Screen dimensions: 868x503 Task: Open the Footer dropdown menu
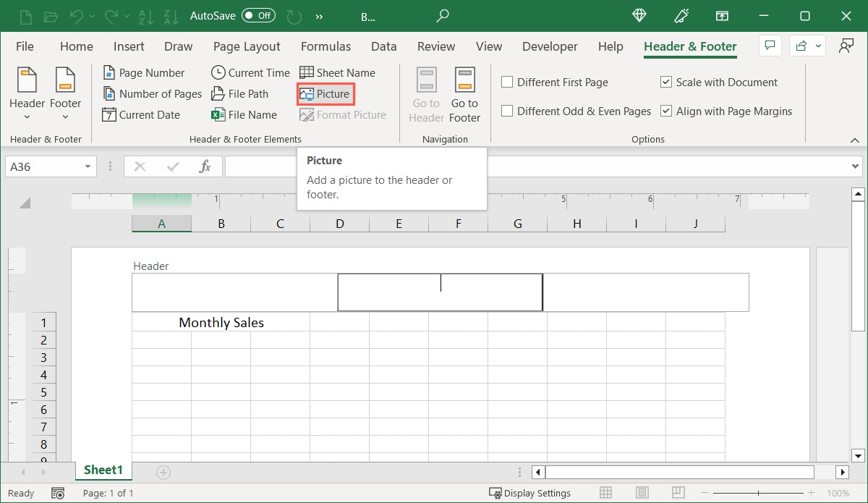coord(65,95)
